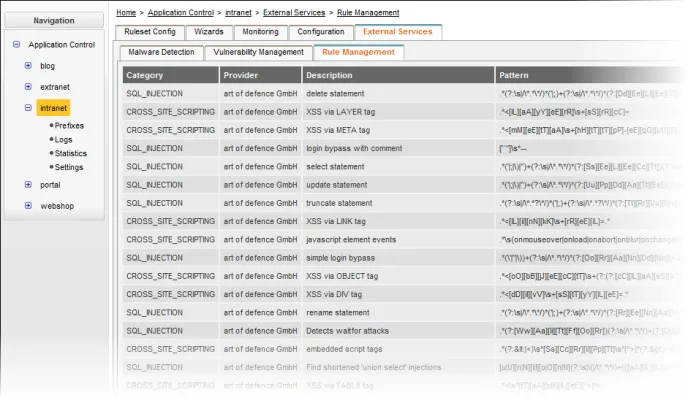688x400 pixels.
Task: Select the External Services tab
Action: pos(398,32)
